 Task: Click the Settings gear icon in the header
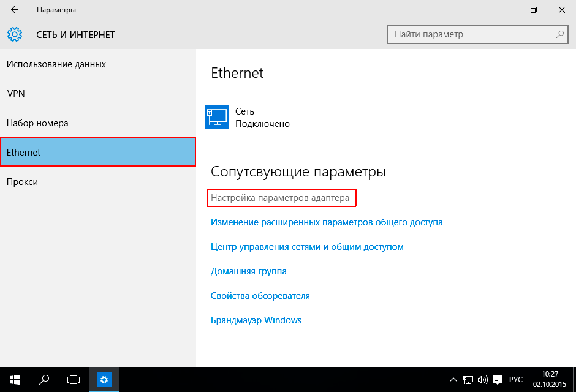point(15,34)
